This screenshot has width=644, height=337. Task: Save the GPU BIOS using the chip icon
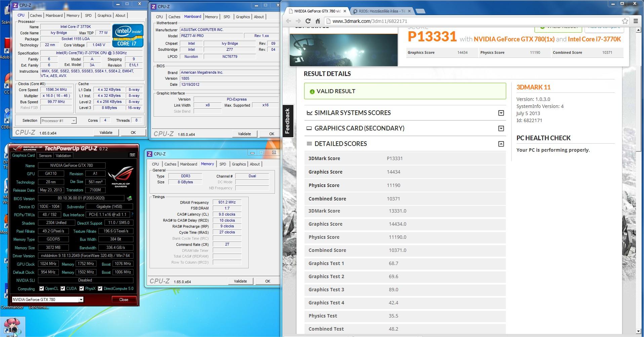coord(129,198)
